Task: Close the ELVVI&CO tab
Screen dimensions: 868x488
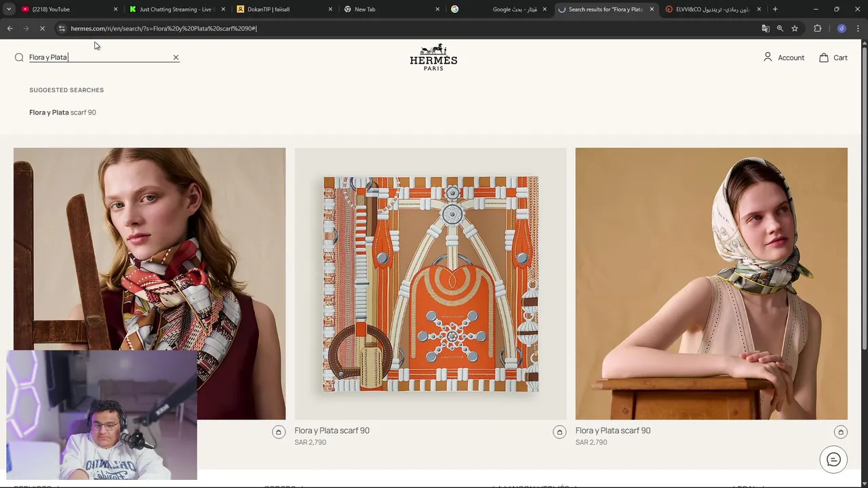Action: [x=759, y=9]
